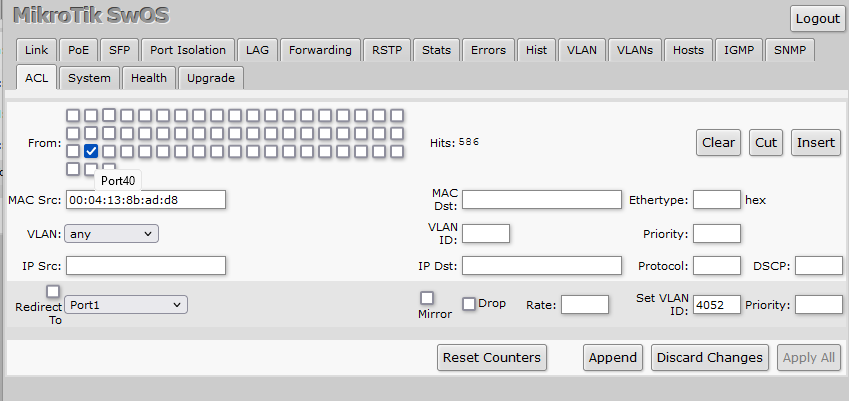Enable the Drop checkbox
Screen dimensions: 849x401
point(469,304)
